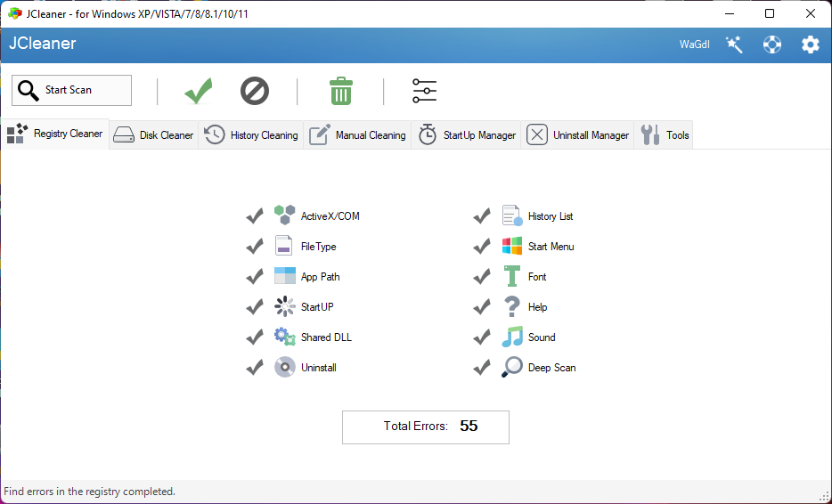Open the Uninstall Manager tab

577,135
